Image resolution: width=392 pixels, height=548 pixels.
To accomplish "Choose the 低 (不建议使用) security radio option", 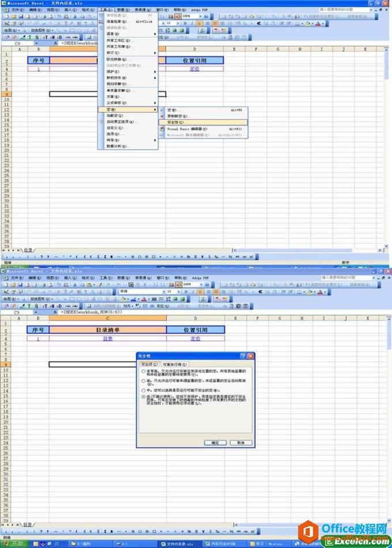I will point(144,396).
